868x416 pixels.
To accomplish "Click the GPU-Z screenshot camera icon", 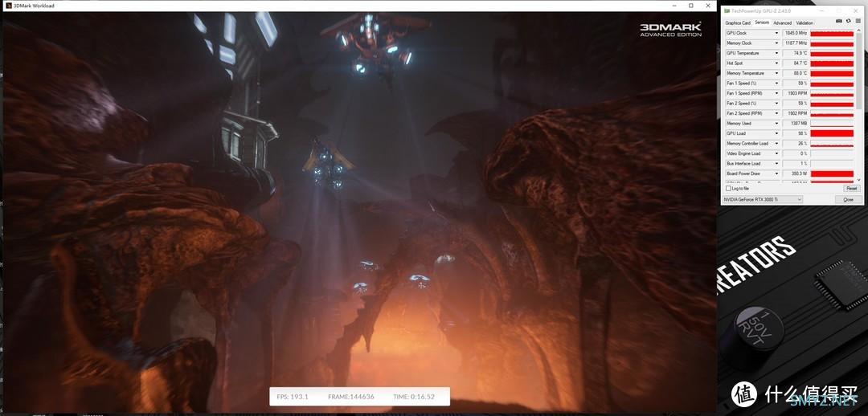I will coord(838,20).
